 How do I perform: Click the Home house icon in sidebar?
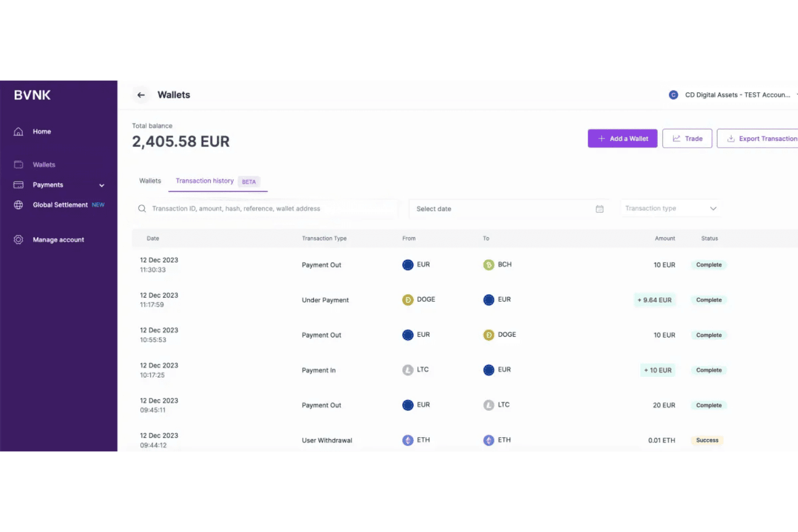18,132
